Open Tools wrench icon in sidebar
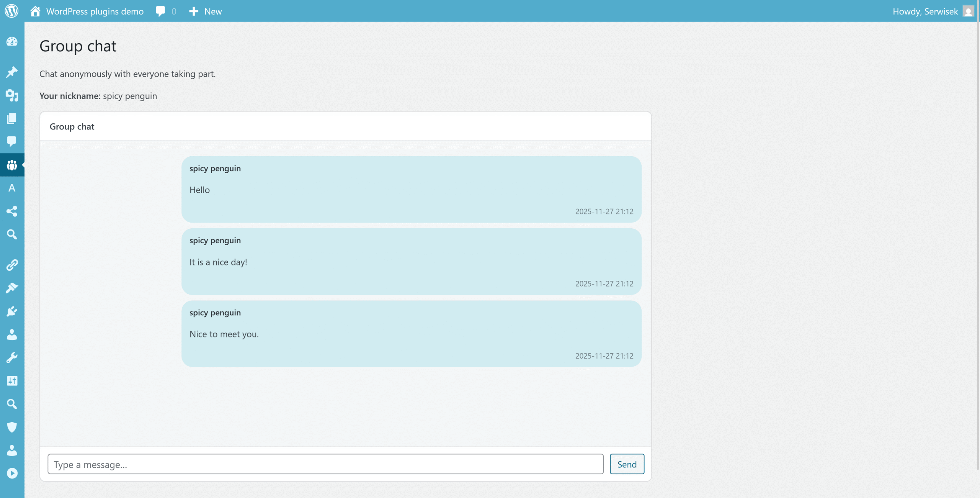Viewport: 980px width, 498px height. pyautogui.click(x=12, y=357)
